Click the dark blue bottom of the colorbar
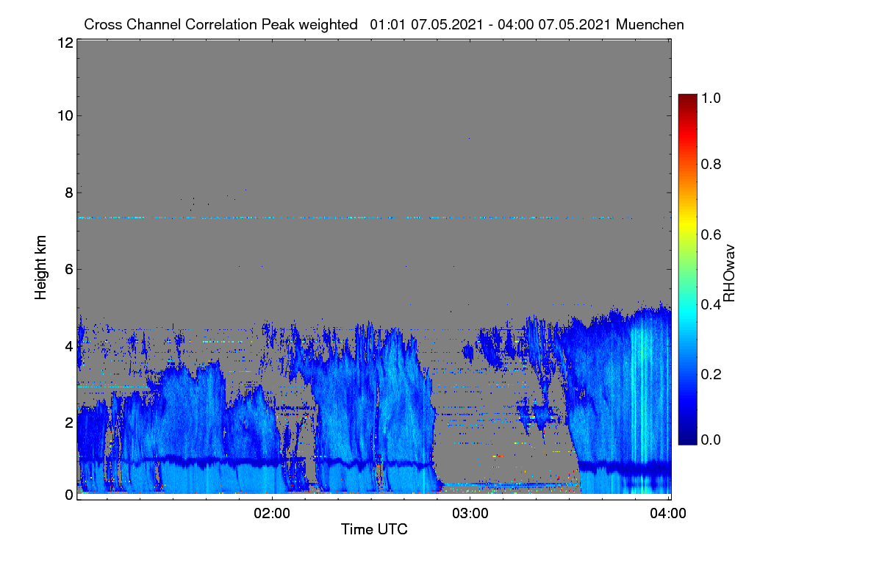Image resolution: width=882 pixels, height=588 pixels. tap(687, 438)
